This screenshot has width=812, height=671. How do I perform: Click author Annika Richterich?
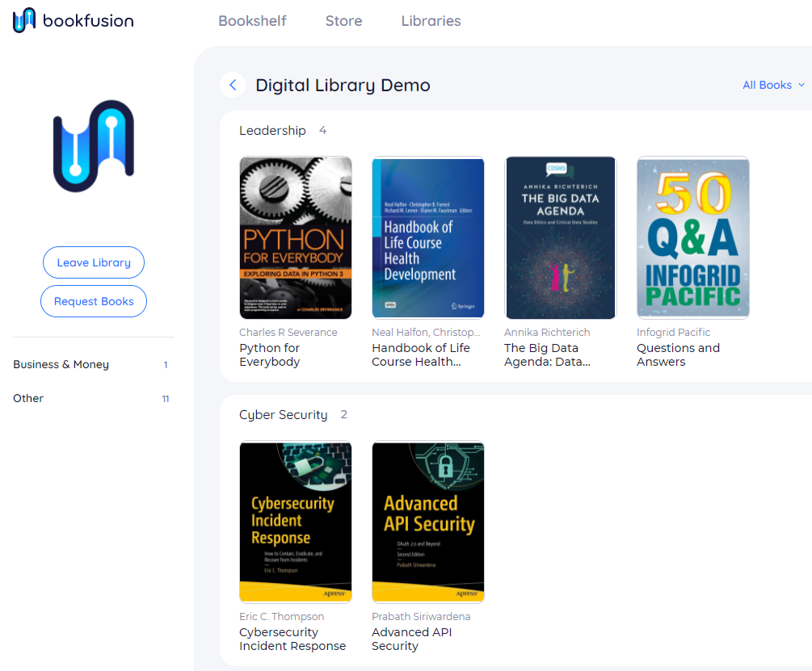(x=547, y=332)
